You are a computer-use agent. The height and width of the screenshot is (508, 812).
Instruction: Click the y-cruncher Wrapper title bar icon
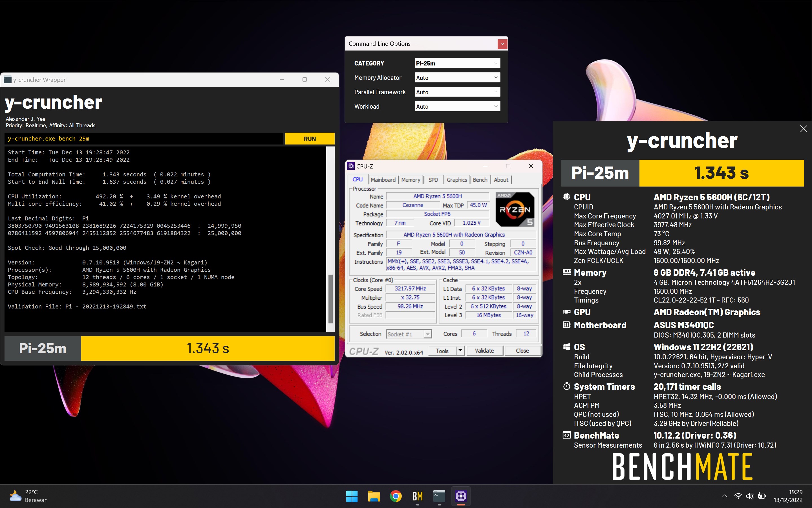(x=7, y=80)
